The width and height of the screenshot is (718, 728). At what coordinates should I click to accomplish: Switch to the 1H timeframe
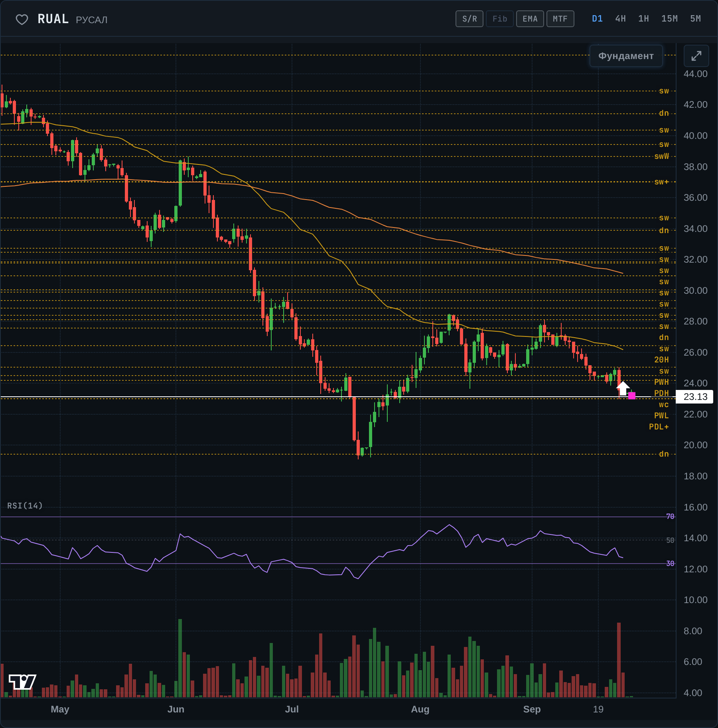(x=643, y=19)
